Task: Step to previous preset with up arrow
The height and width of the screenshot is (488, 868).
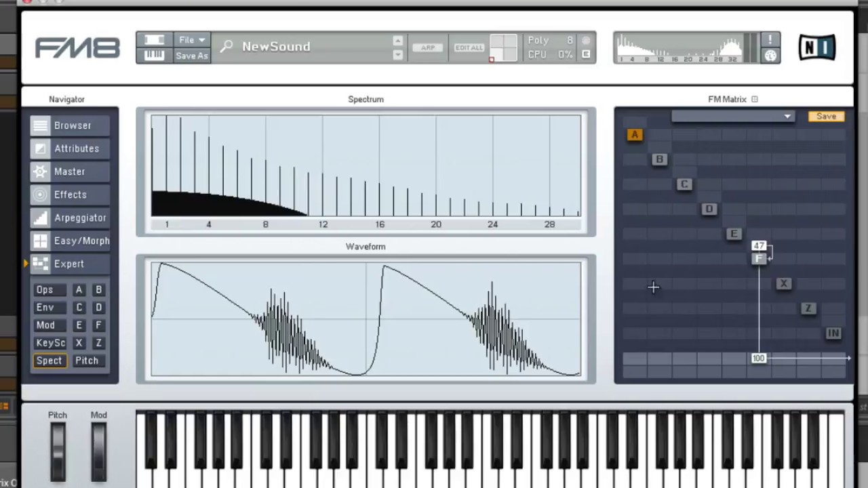Action: [398, 40]
